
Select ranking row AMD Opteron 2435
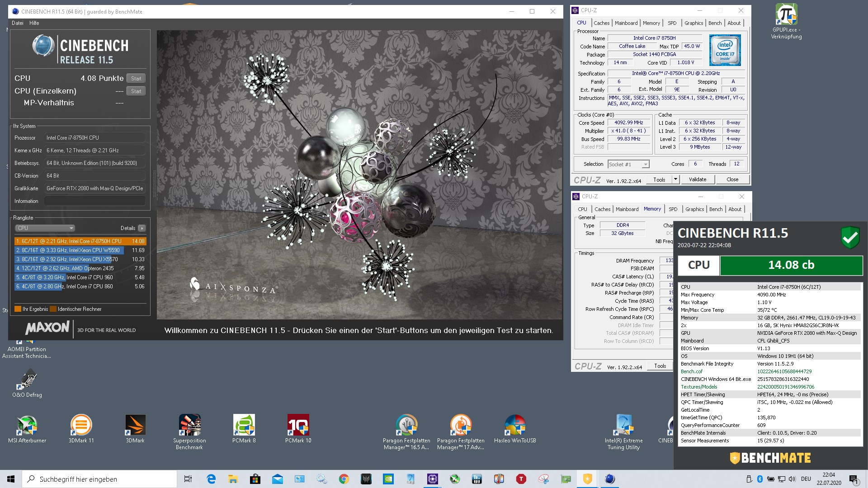pyautogui.click(x=80, y=268)
